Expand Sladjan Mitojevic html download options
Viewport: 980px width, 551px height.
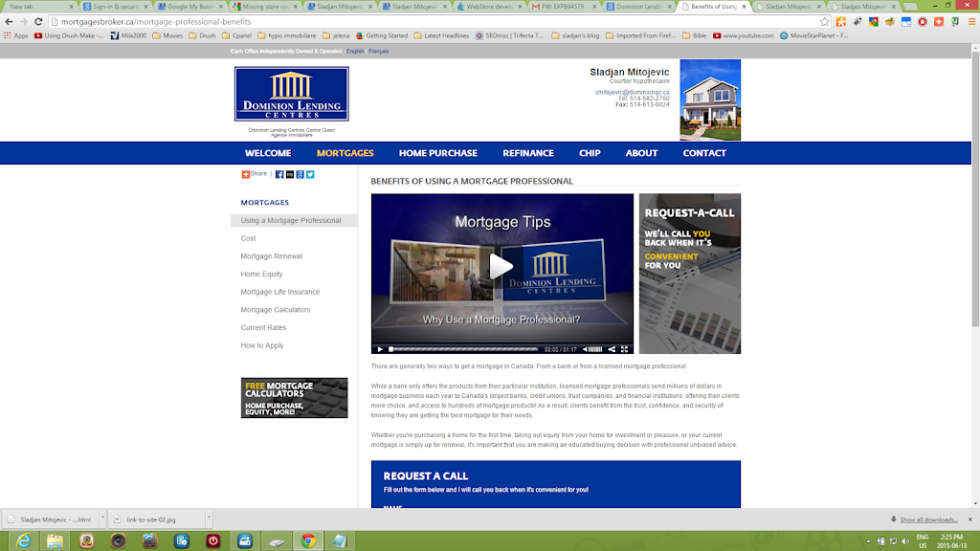102,518
